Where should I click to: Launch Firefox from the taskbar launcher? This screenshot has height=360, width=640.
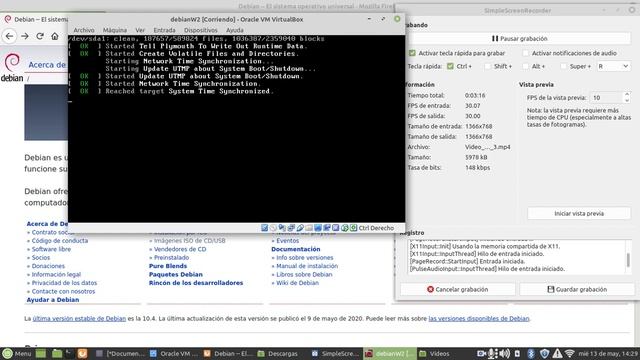point(82,353)
